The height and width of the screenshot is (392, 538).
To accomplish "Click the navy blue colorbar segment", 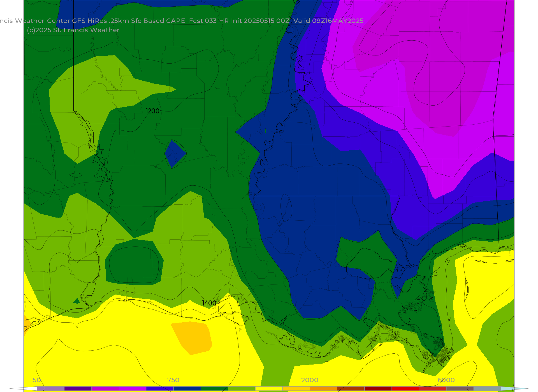I will point(187,389).
